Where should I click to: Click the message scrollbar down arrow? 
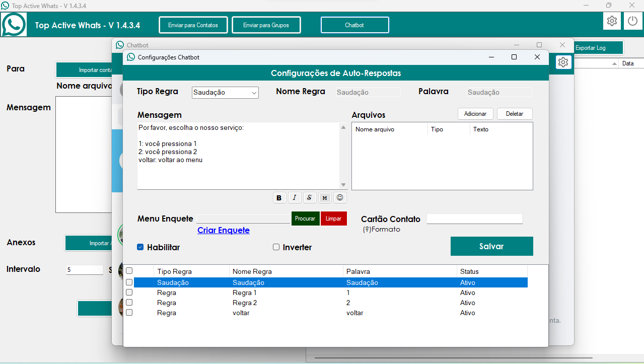pos(344,185)
